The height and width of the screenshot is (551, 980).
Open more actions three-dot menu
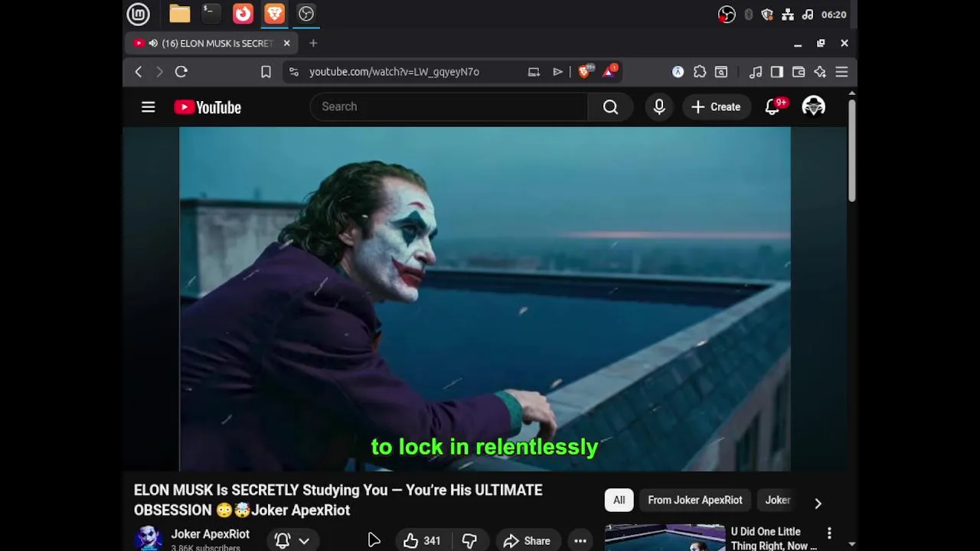(x=580, y=541)
